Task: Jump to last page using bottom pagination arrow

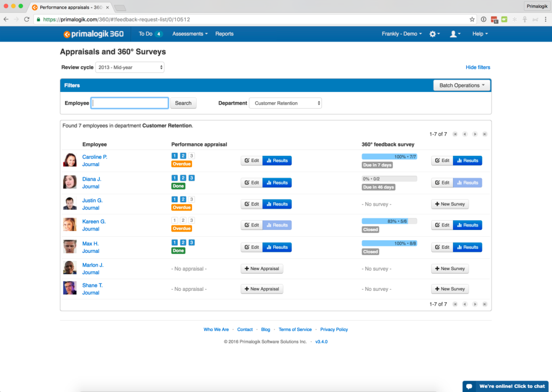Action: pos(485,304)
